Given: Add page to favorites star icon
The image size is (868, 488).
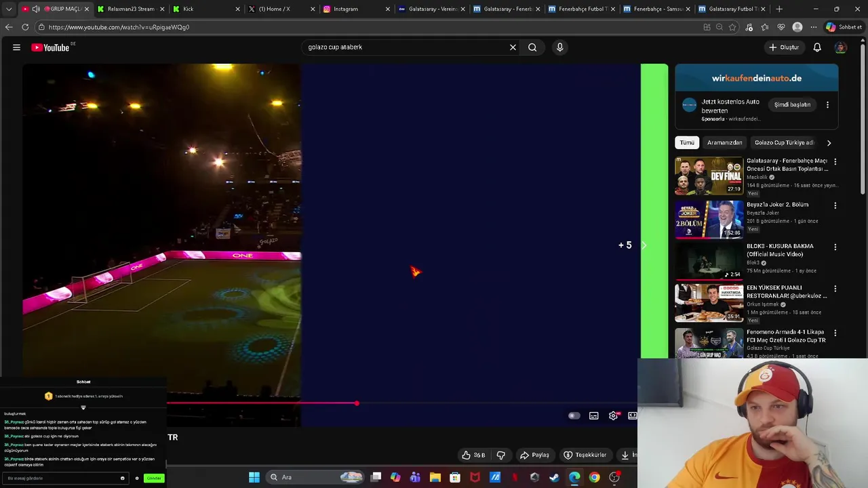Looking at the screenshot, I should point(732,27).
